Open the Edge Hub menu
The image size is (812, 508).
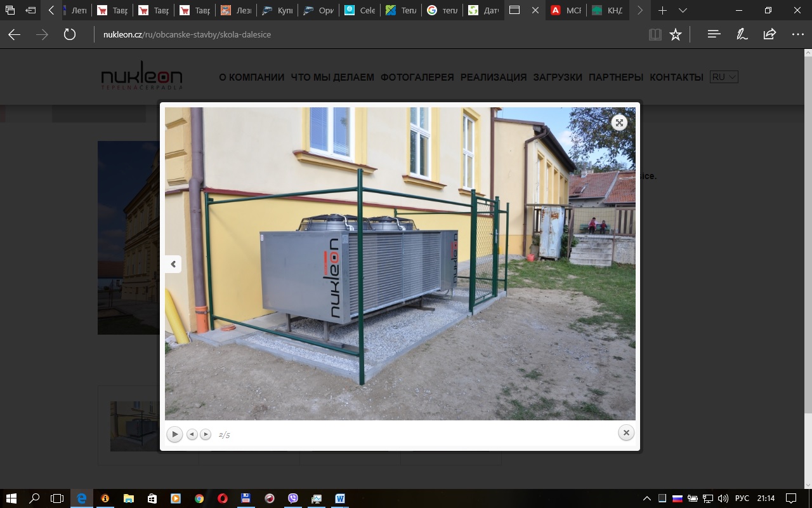[714, 34]
